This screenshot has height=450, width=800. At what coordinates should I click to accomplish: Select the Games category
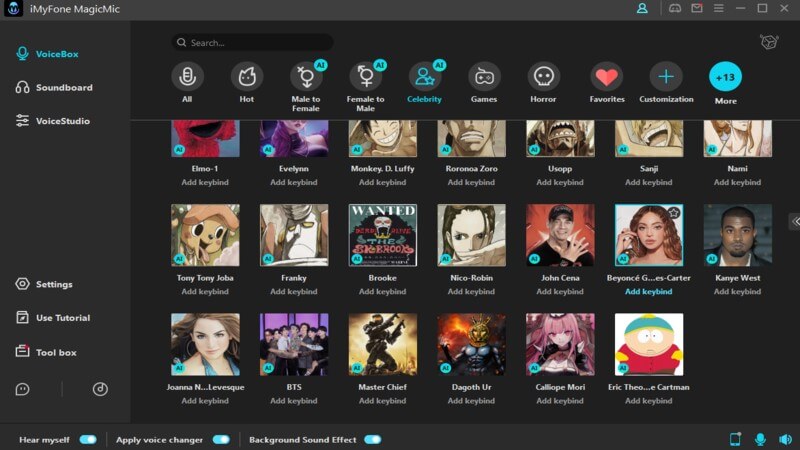tap(484, 83)
